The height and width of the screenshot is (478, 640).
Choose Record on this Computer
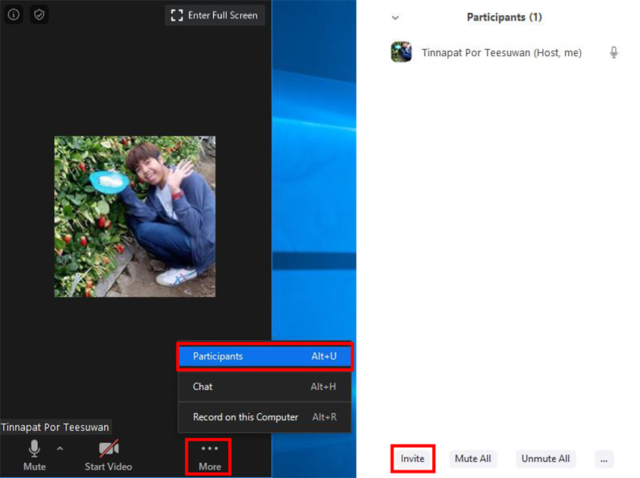pyautogui.click(x=265, y=417)
